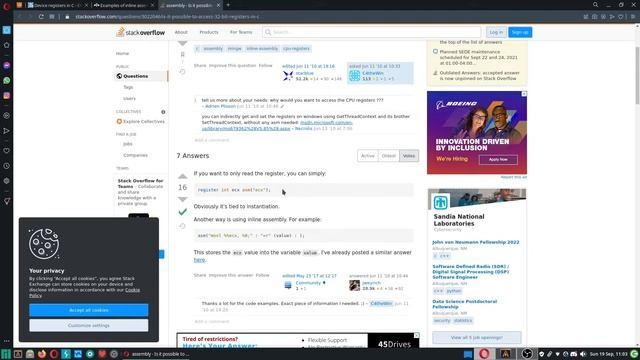
Task: Switch to Device registers in C tab
Action: [x=57, y=5]
